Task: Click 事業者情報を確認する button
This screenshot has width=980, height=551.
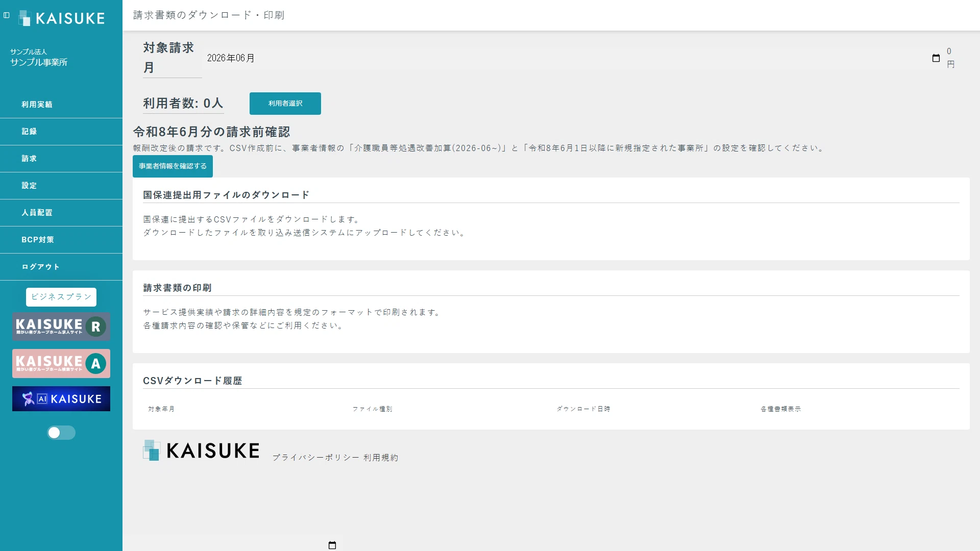Action: click(x=173, y=166)
